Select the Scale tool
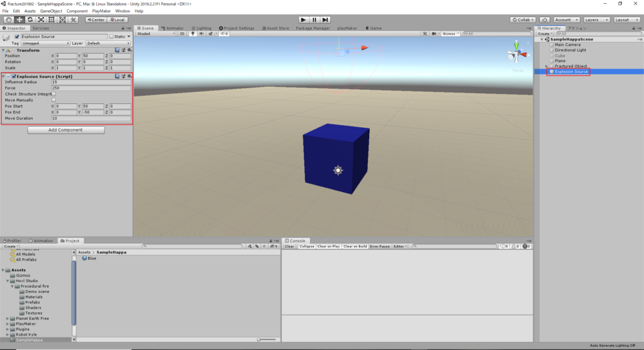Viewport: 644px width, 350px height. tap(41, 20)
